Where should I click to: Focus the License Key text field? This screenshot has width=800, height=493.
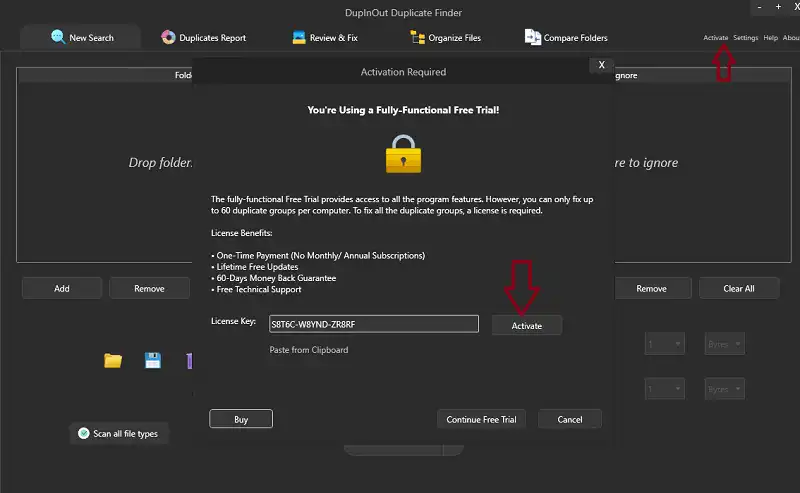click(x=373, y=324)
